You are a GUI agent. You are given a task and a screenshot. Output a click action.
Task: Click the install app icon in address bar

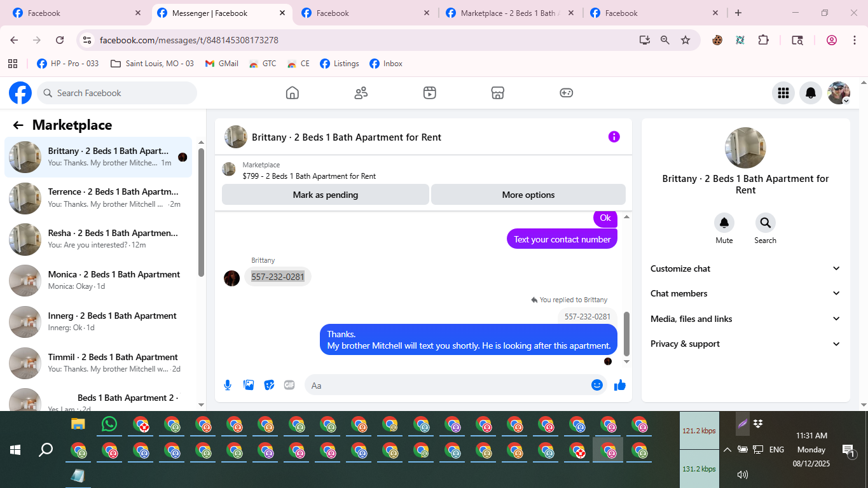pos(645,40)
